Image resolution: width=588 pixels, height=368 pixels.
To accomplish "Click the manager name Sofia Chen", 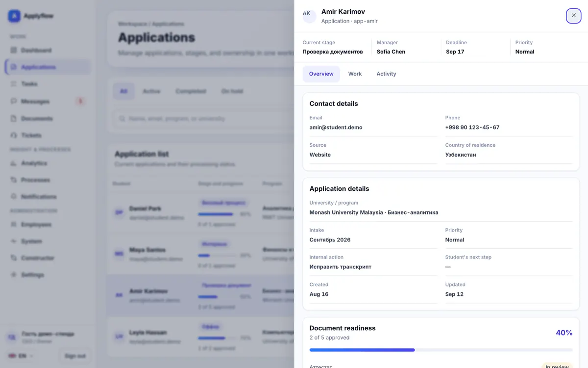I will tap(391, 52).
